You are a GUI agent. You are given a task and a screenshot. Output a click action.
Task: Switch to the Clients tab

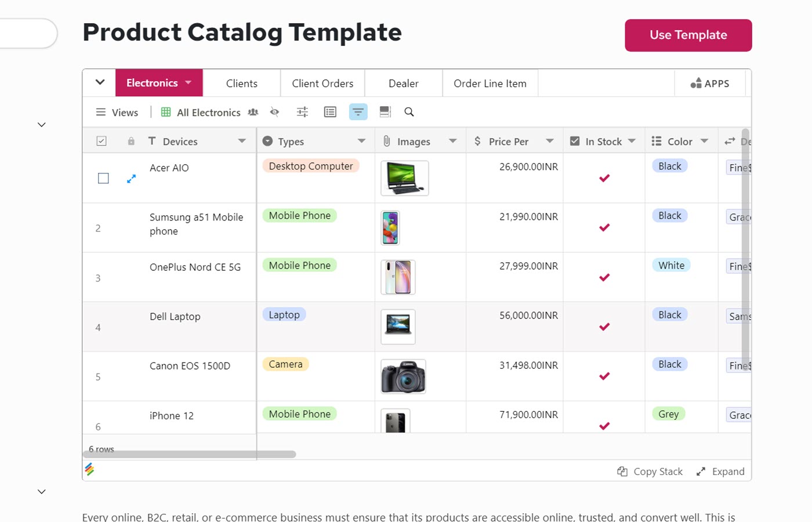point(242,84)
